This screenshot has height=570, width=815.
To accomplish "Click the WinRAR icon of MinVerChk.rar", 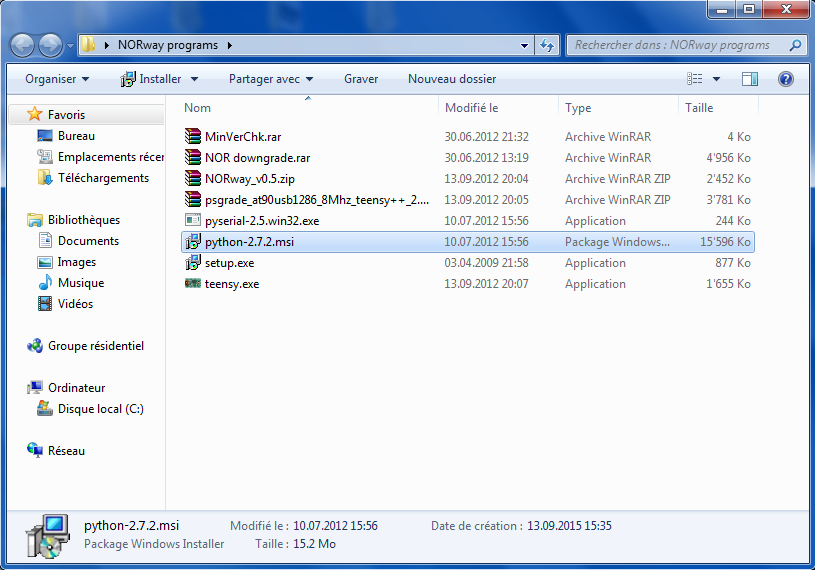I will pyautogui.click(x=193, y=136).
